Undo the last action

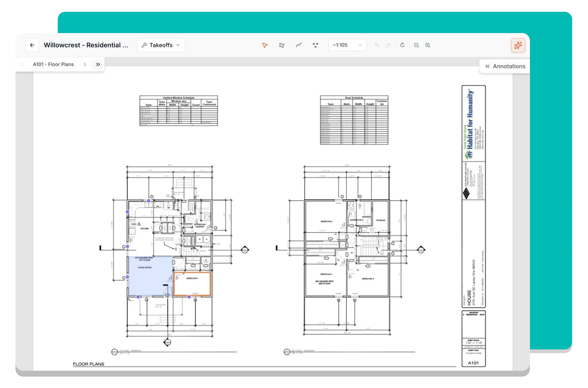377,45
